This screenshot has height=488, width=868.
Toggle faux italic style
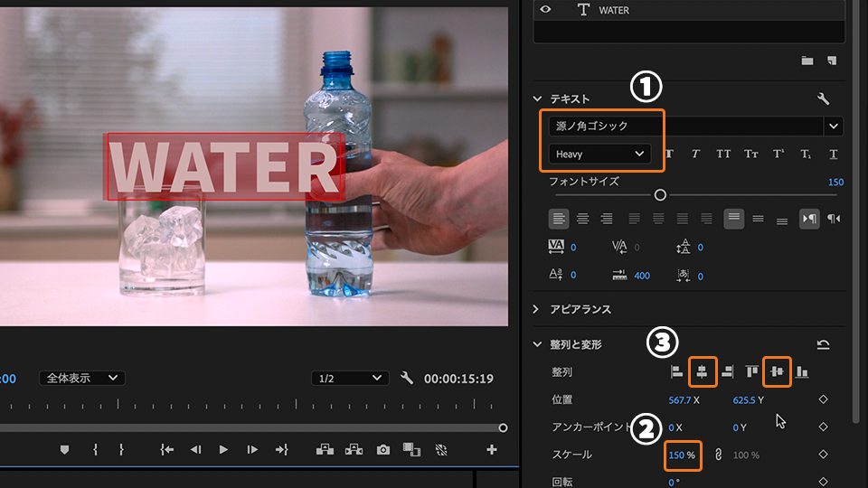coord(696,154)
